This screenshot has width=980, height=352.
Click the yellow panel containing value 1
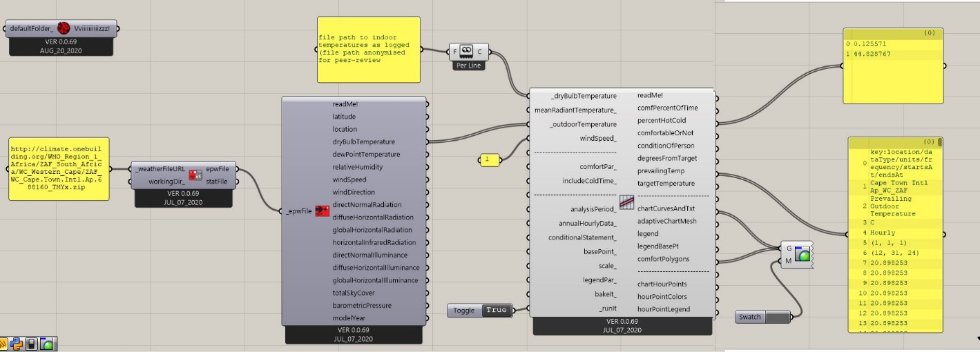(490, 160)
